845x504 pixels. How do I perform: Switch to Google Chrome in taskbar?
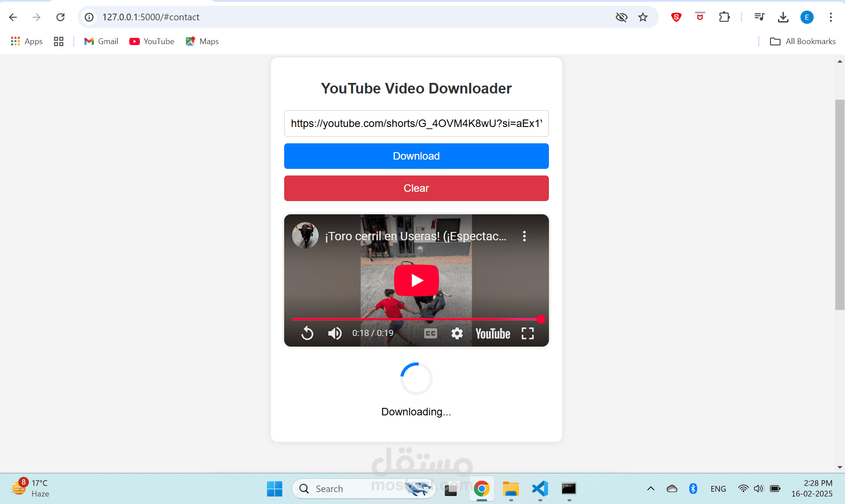tap(481, 489)
